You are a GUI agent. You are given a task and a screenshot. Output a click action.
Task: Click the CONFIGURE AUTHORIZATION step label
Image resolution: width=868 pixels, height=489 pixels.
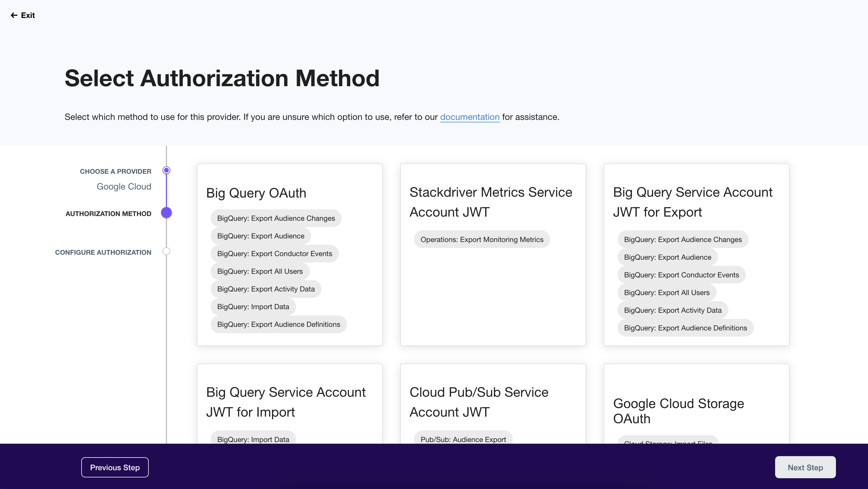click(x=103, y=252)
